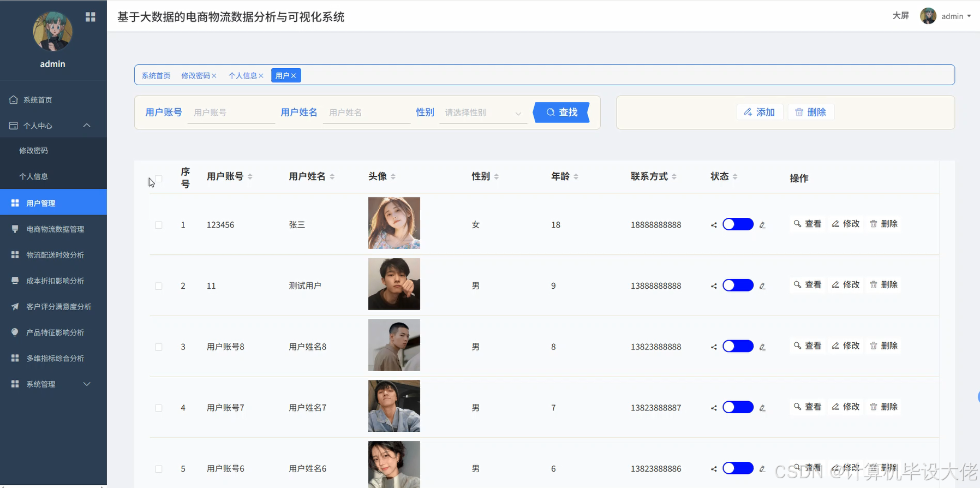Image resolution: width=980 pixels, height=488 pixels.
Task: Switch to the 个人信息 tab
Action: click(242, 76)
